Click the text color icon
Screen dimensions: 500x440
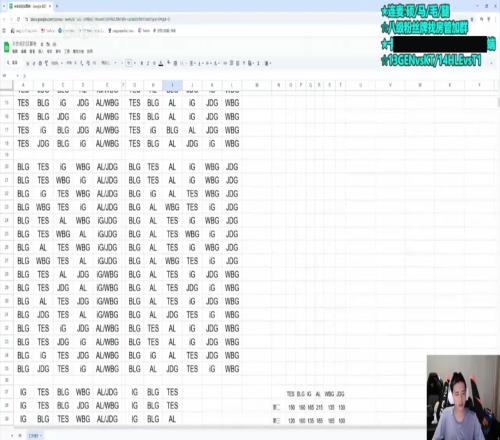click(161, 63)
